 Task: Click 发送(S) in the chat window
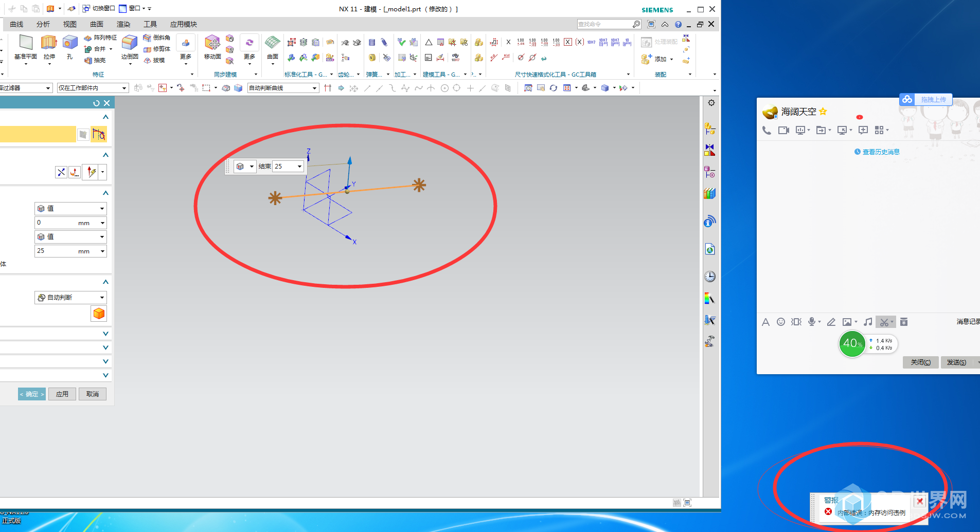(x=956, y=362)
